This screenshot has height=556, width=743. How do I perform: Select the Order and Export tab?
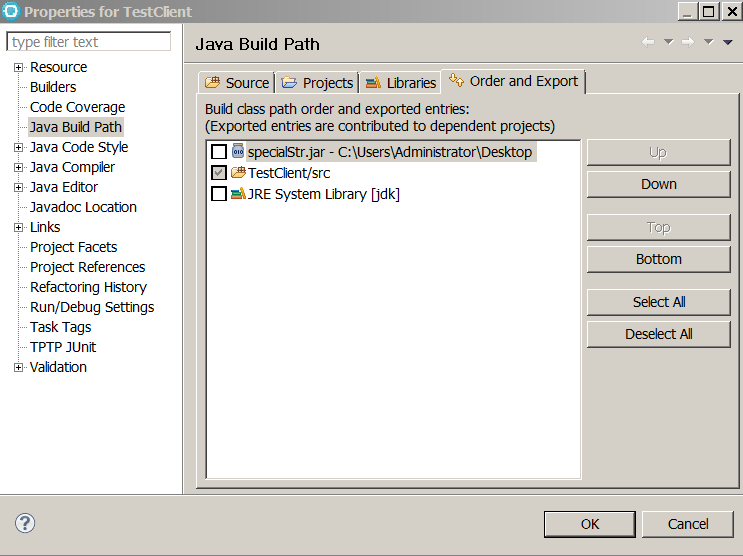click(513, 82)
